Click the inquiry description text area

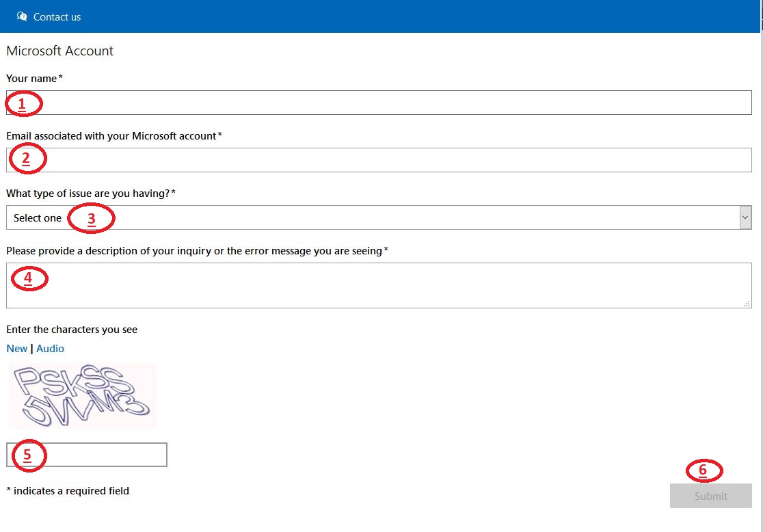point(379,286)
